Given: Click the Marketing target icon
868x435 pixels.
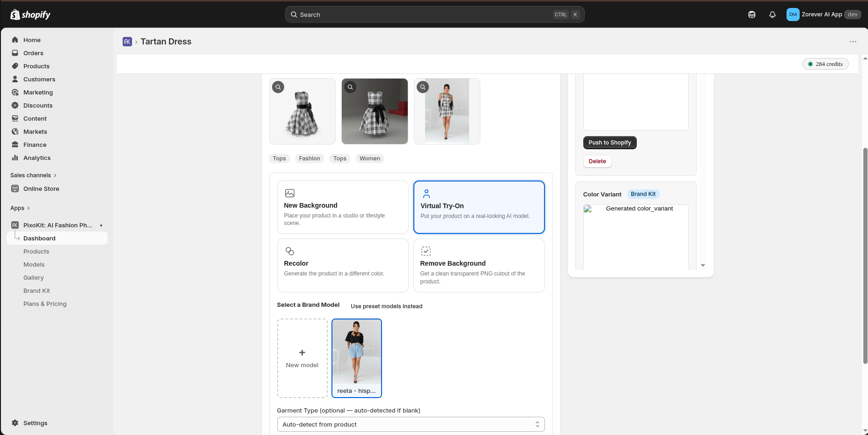Looking at the screenshot, I should point(15,92).
